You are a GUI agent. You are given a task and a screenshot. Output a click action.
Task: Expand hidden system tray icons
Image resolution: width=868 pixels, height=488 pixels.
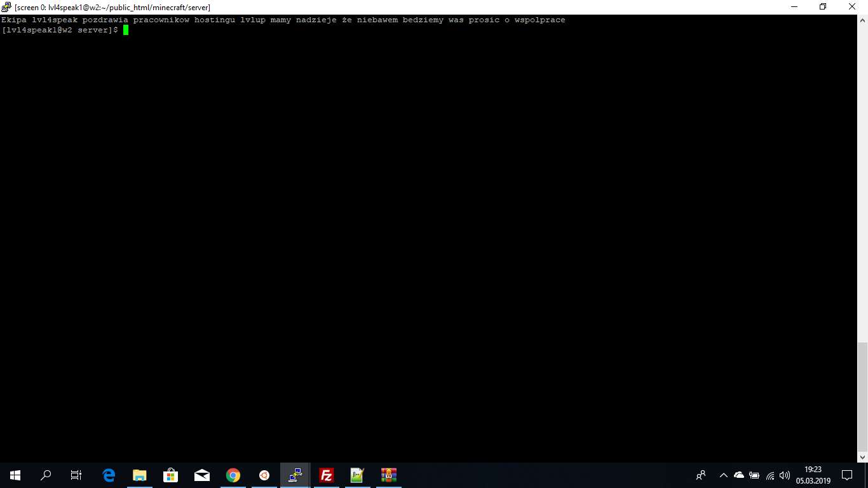pos(723,475)
